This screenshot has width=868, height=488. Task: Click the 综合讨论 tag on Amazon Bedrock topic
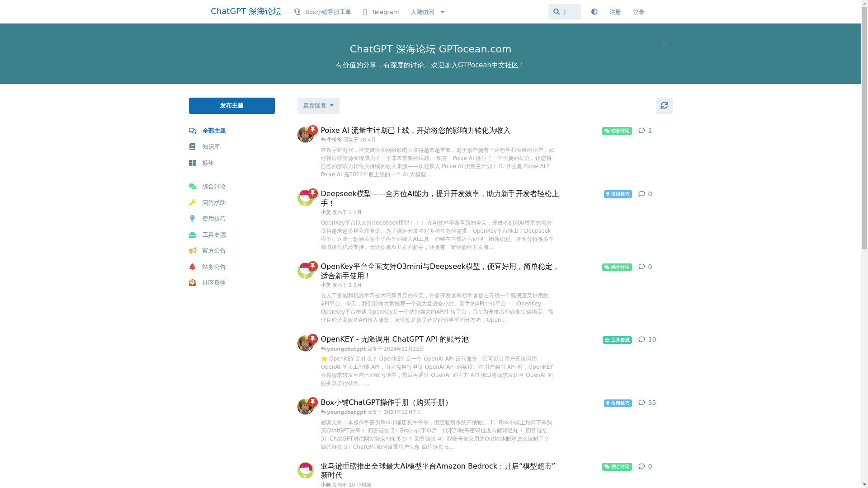(617, 467)
